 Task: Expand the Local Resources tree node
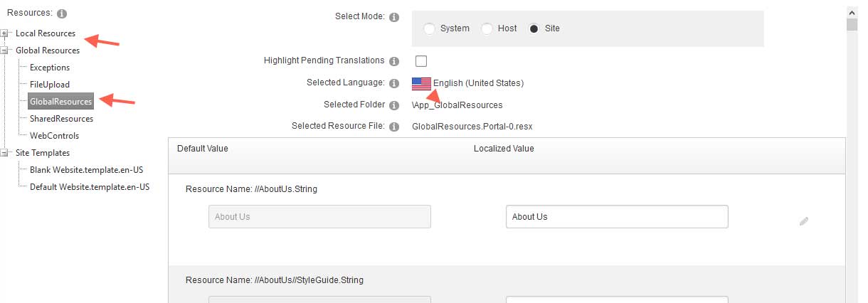(5, 33)
